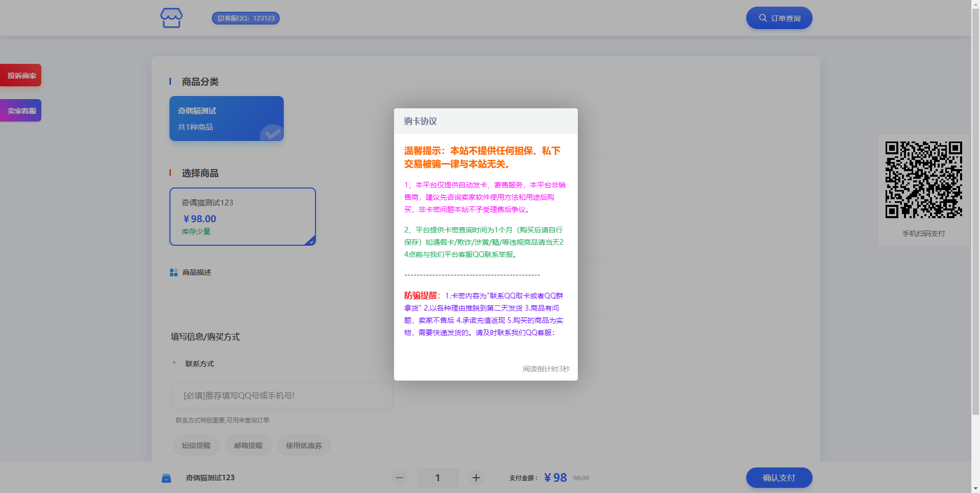Click the magnifier icon in 订单查询

pos(763,18)
